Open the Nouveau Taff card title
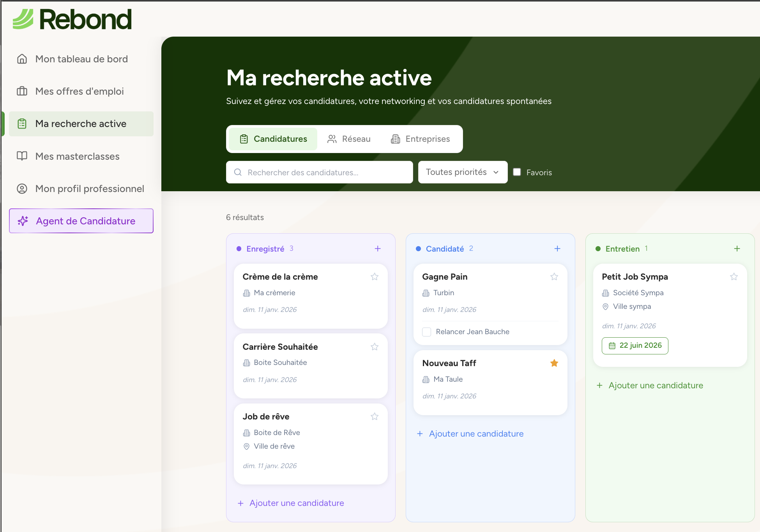The height and width of the screenshot is (532, 760). click(x=449, y=363)
